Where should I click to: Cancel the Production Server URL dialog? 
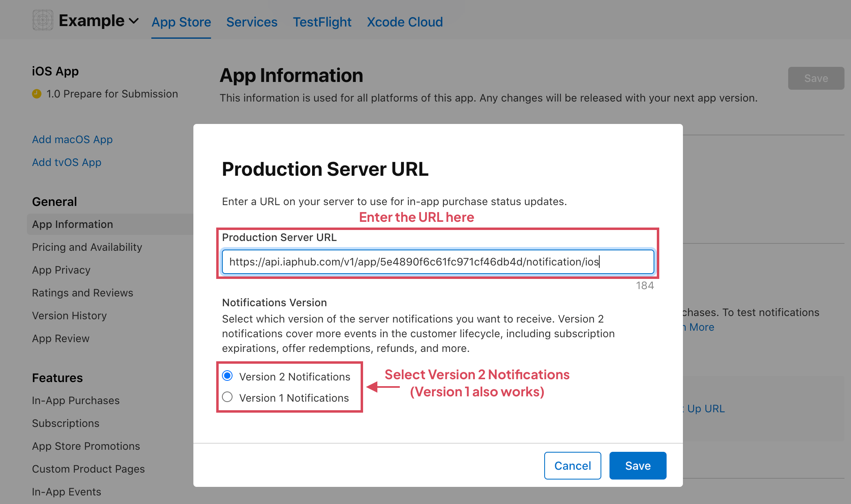572,465
